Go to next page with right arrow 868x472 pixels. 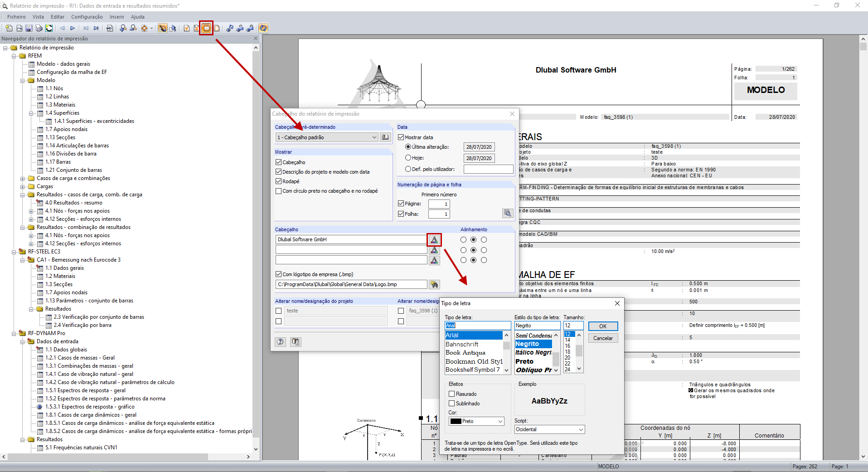tap(73, 28)
